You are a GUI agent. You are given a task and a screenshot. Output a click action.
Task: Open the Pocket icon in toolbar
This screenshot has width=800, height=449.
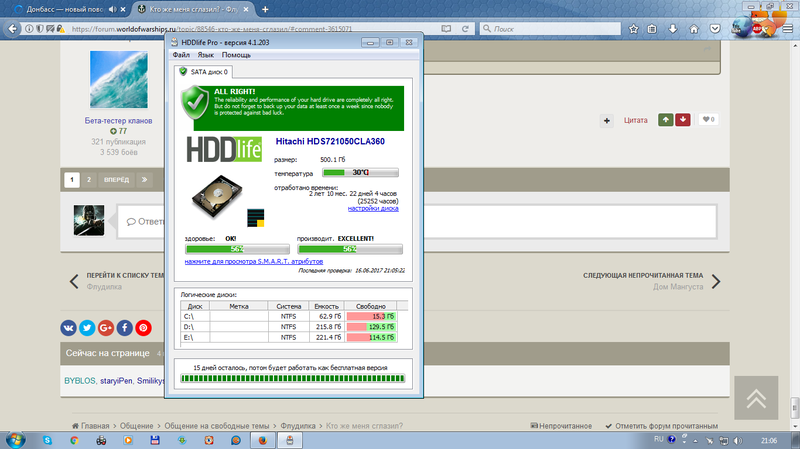(715, 29)
